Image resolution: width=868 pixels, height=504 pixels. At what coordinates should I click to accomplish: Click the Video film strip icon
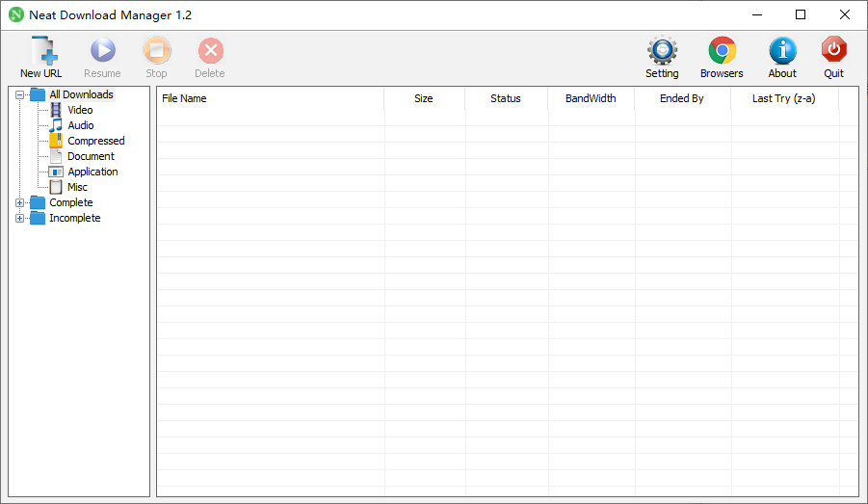(x=56, y=110)
